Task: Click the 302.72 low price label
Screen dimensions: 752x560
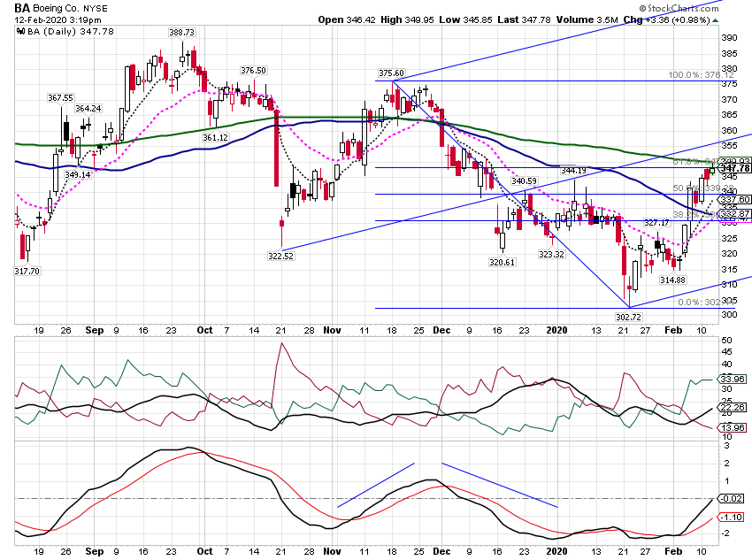Action: point(629,317)
